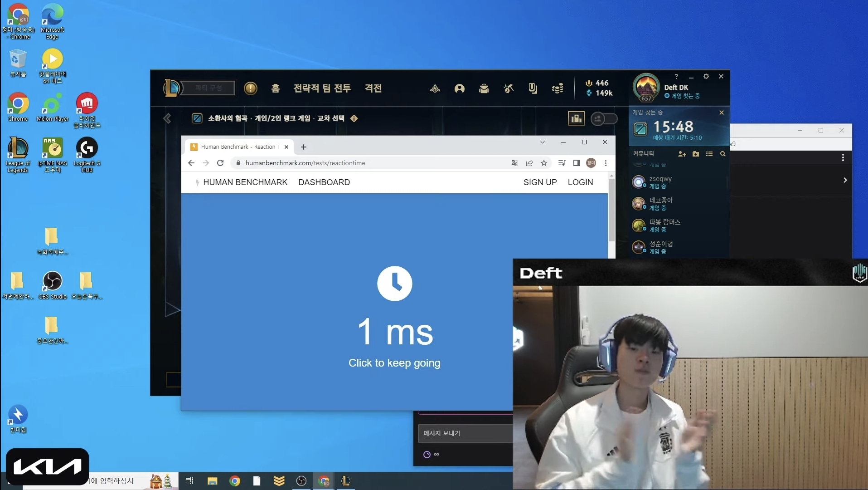Select the Human Benchmark - Reaction tab
Image resolution: width=868 pixels, height=490 pixels.
click(x=240, y=147)
